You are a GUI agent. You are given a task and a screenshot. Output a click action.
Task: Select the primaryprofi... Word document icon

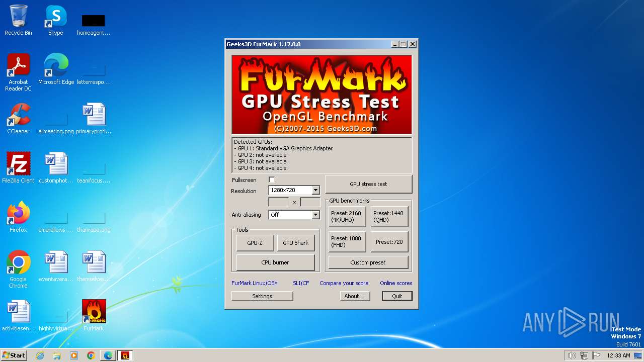click(94, 119)
